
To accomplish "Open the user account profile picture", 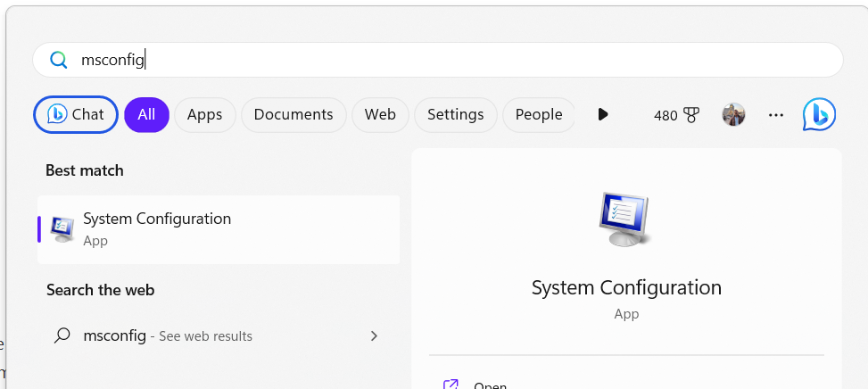I will click(x=733, y=114).
